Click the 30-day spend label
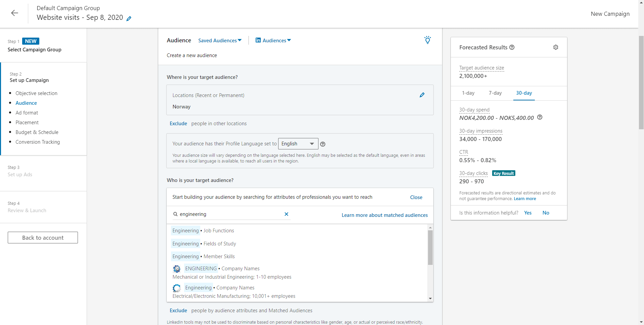Screen dimensions: 644x325 (x=474, y=110)
